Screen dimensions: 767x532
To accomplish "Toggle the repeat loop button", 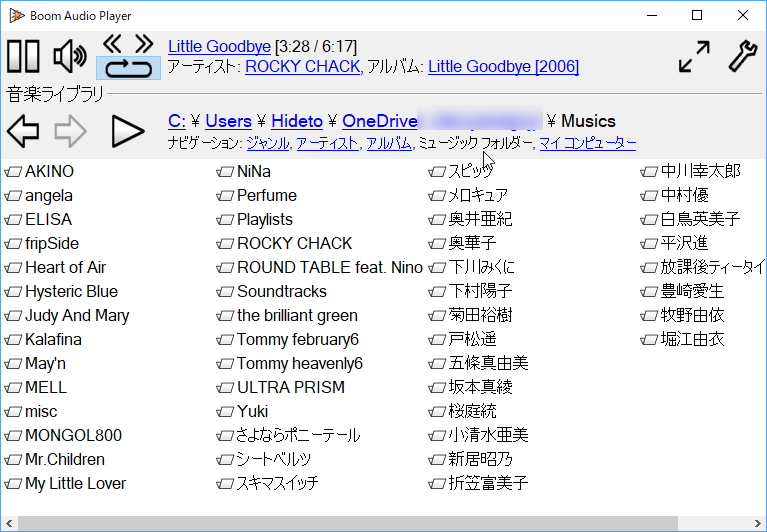I will [128, 68].
